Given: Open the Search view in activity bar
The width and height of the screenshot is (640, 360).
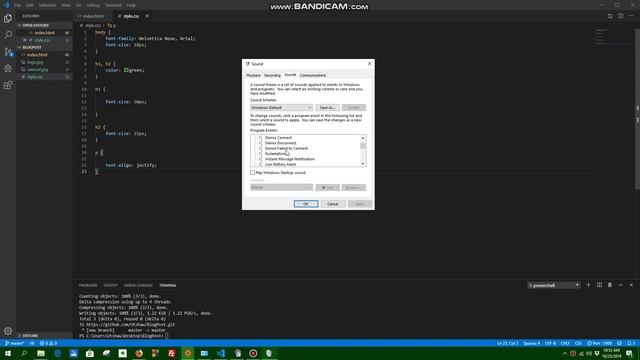Looking at the screenshot, I should 8,35.
